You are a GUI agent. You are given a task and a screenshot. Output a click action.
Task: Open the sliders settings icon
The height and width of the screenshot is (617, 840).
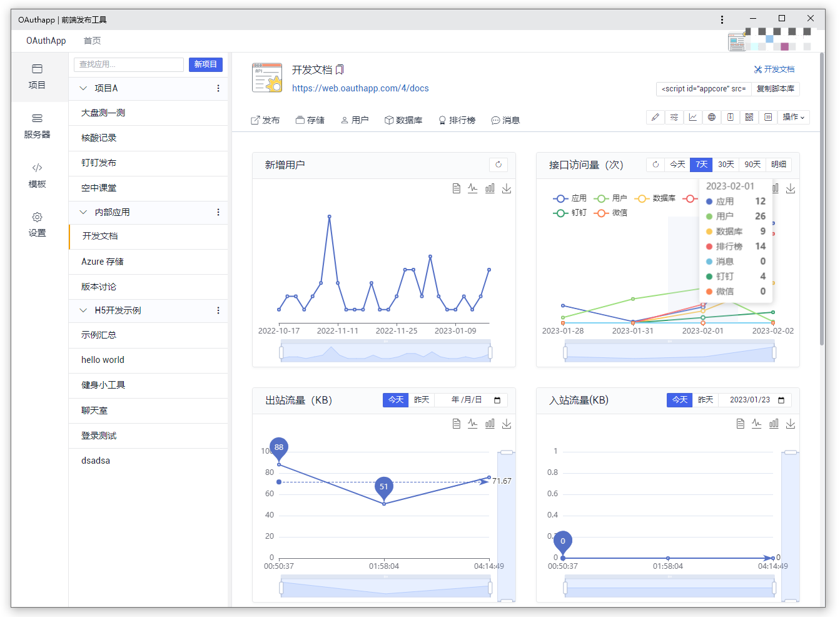pyautogui.click(x=674, y=117)
